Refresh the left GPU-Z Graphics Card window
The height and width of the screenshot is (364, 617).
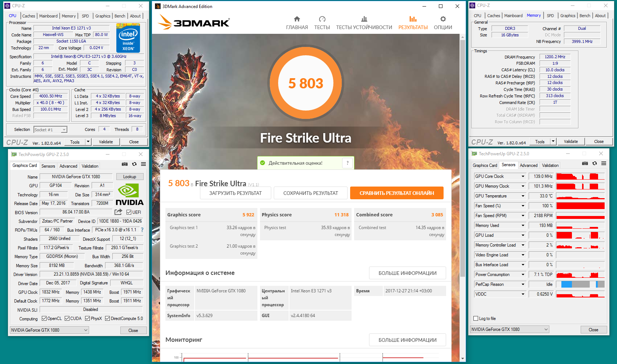[x=134, y=164]
